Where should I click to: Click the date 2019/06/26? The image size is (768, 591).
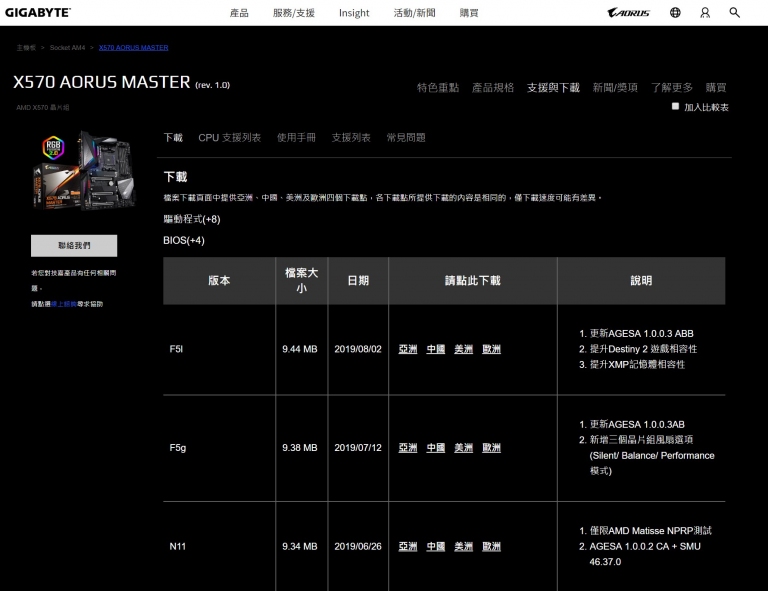(x=358, y=546)
